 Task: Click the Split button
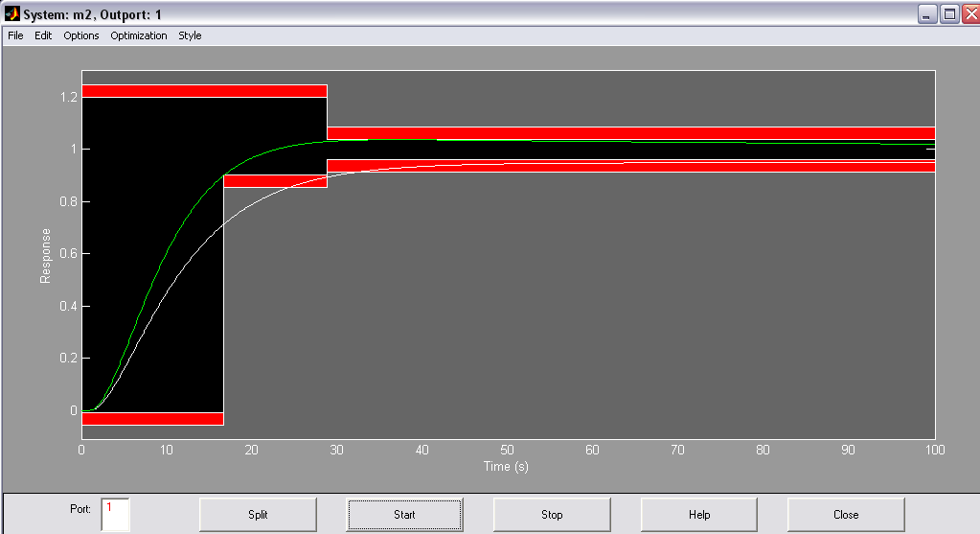258,515
